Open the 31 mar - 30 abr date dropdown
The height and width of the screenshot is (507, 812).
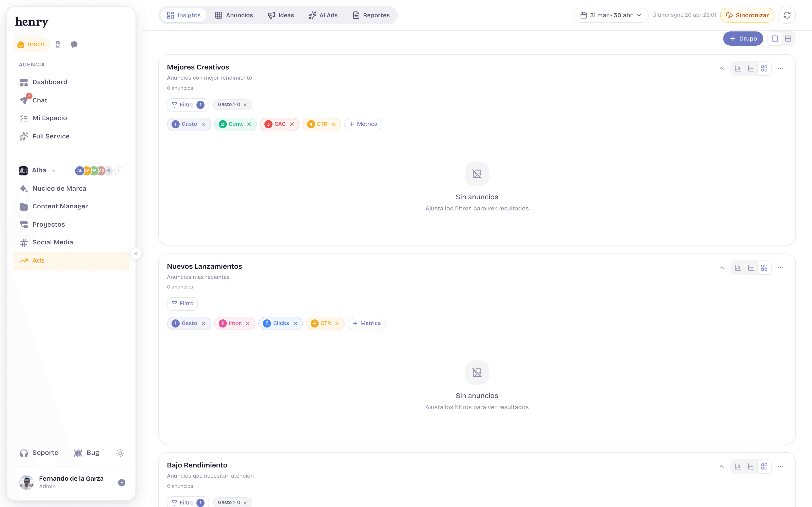[x=611, y=15]
